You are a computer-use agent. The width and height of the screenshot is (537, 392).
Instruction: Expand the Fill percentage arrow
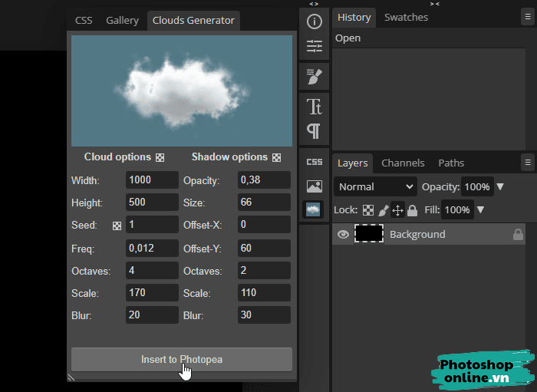click(480, 209)
